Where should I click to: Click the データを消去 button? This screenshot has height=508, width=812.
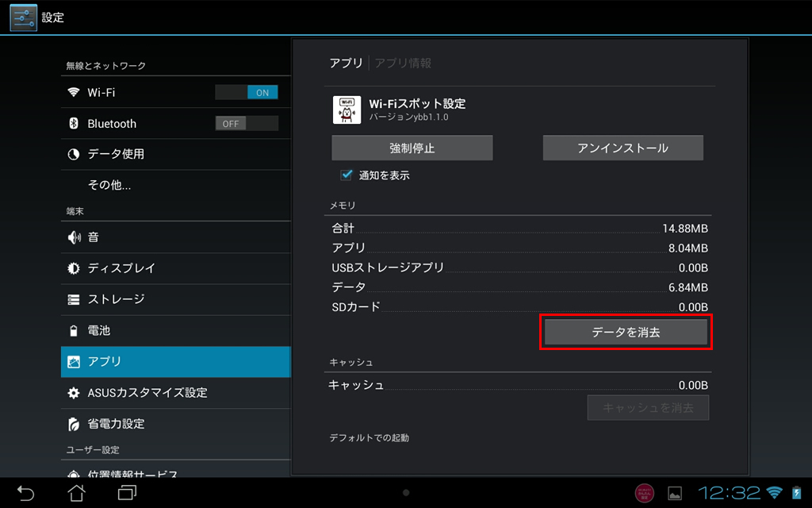point(626,333)
